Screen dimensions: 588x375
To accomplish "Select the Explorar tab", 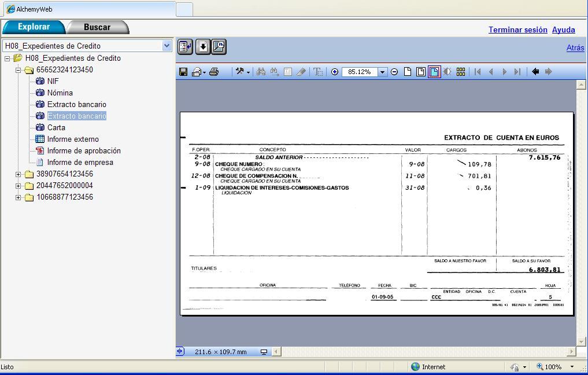I will click(34, 27).
